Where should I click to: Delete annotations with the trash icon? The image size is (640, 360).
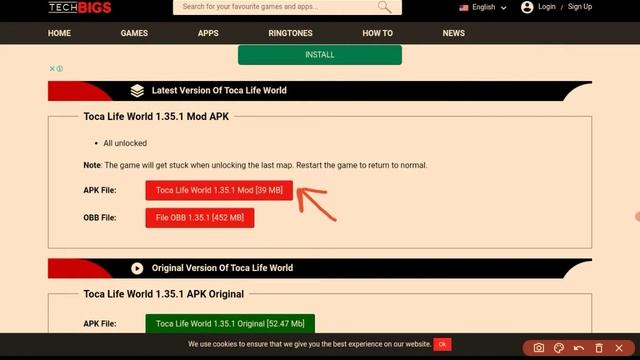[x=599, y=348]
